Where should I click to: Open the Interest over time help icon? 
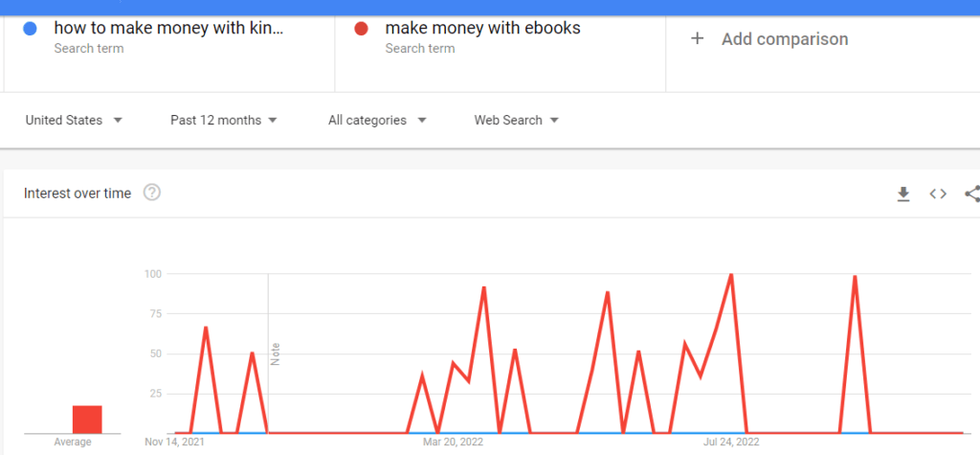click(x=152, y=193)
